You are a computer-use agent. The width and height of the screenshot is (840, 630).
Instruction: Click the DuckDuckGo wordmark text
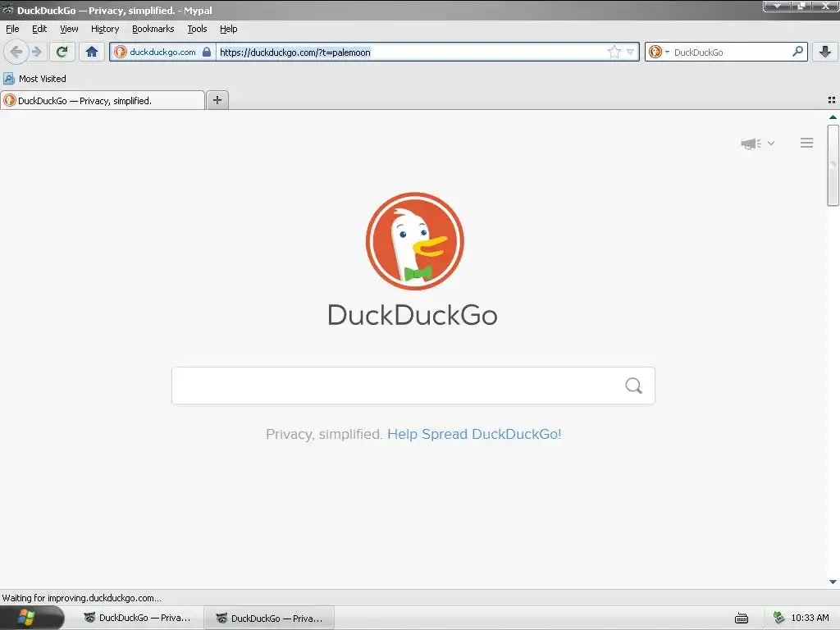(x=413, y=315)
